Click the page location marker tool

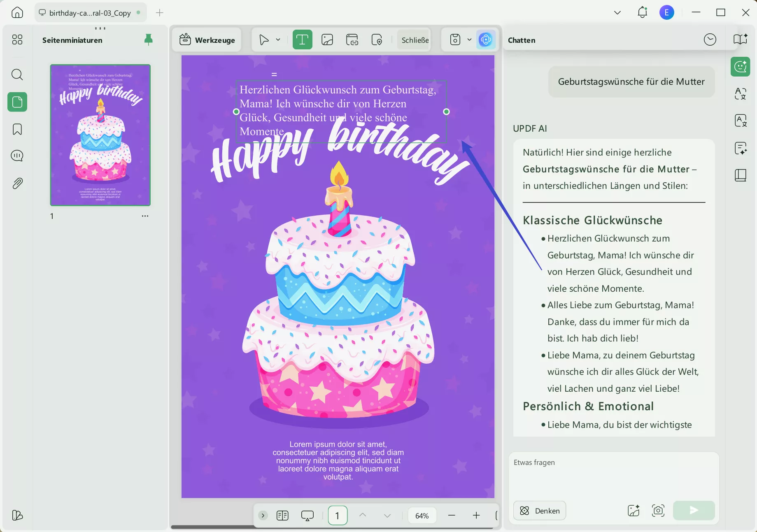coord(377,40)
